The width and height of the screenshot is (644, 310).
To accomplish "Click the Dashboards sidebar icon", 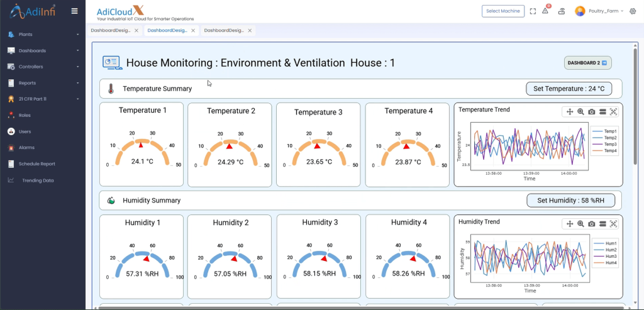I will click(11, 50).
